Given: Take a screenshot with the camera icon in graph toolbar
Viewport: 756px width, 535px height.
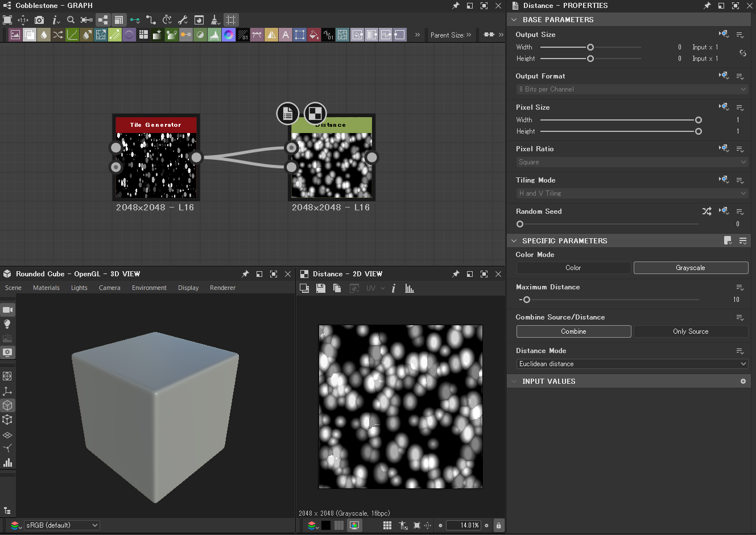Looking at the screenshot, I should pos(39,19).
